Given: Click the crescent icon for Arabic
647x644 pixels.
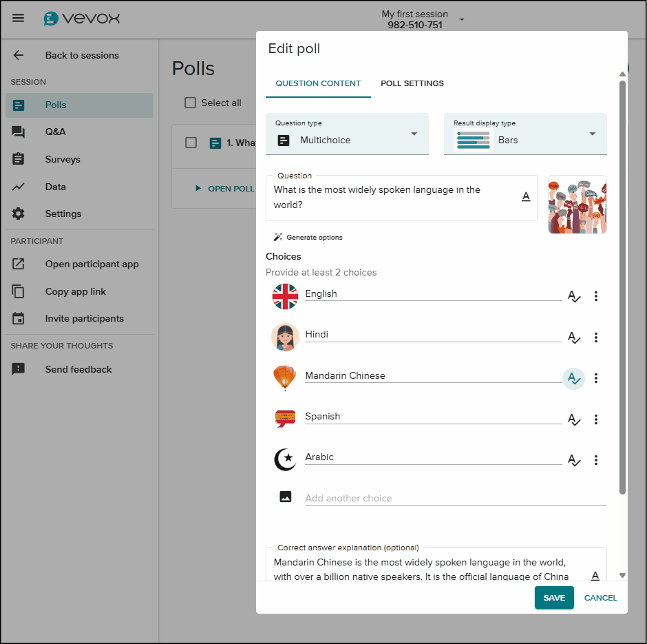Looking at the screenshot, I should tap(285, 459).
